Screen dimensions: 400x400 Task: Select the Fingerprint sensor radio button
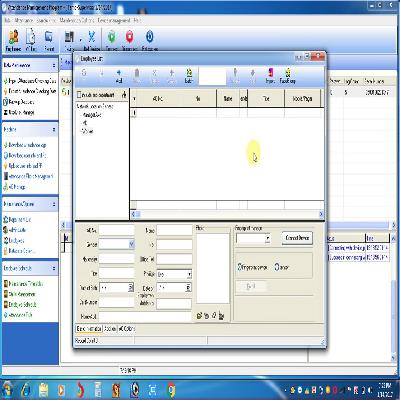click(x=240, y=267)
